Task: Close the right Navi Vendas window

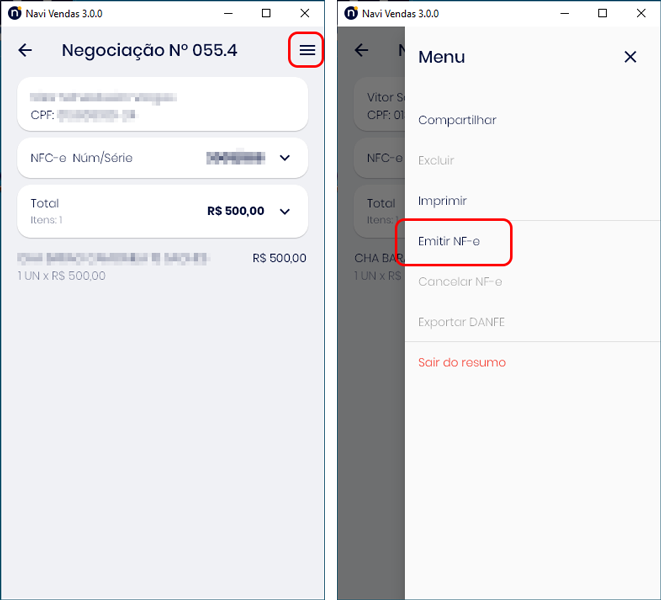Action: tap(641, 14)
